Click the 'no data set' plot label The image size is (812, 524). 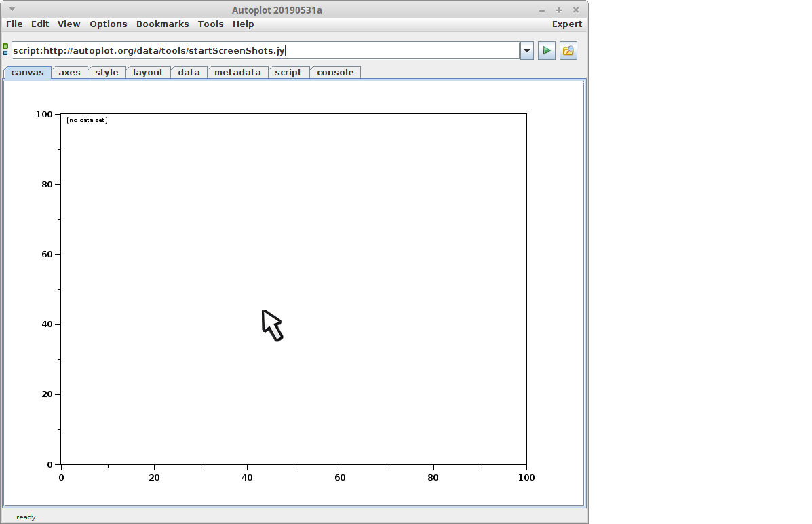[87, 121]
